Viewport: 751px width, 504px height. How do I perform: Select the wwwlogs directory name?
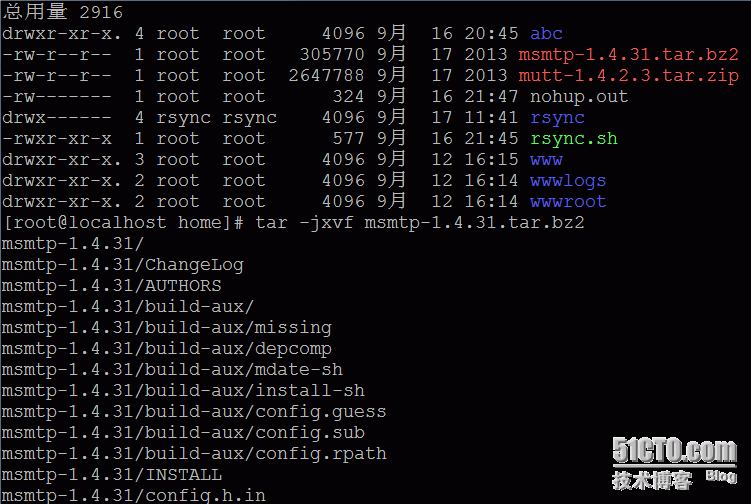coord(568,181)
